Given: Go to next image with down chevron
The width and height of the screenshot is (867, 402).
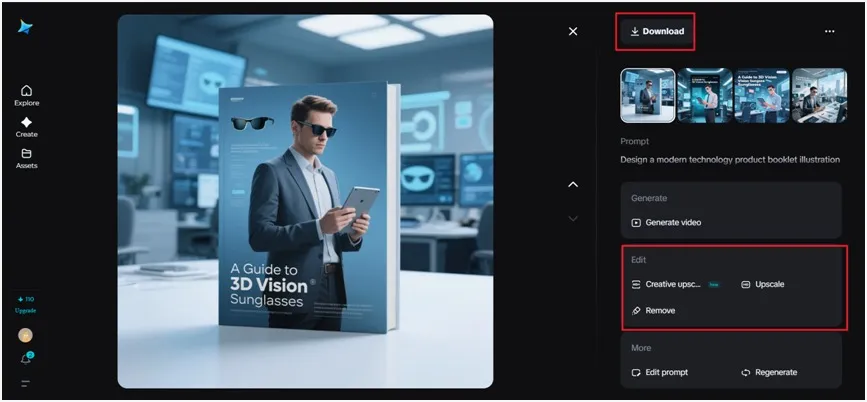Looking at the screenshot, I should click(x=573, y=218).
